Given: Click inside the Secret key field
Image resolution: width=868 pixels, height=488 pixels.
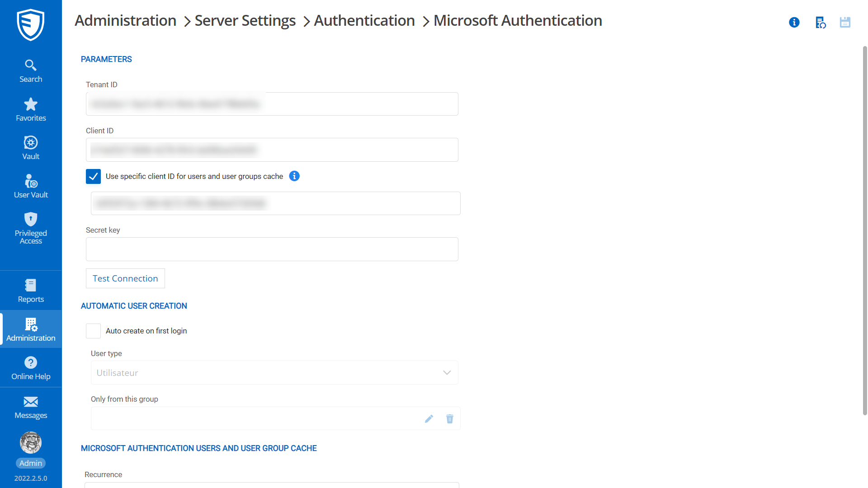Looking at the screenshot, I should click(272, 249).
